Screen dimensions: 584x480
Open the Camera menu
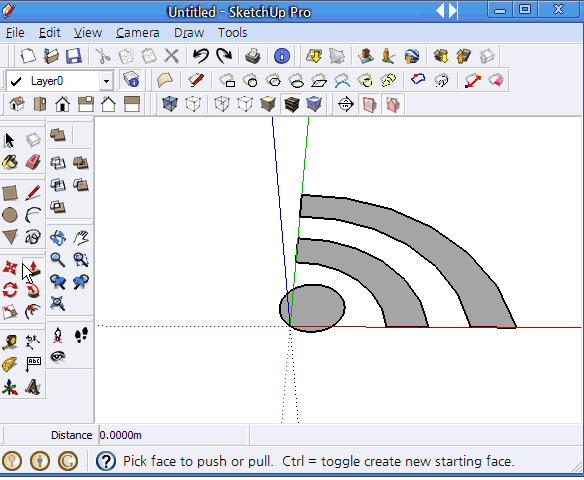(137, 33)
